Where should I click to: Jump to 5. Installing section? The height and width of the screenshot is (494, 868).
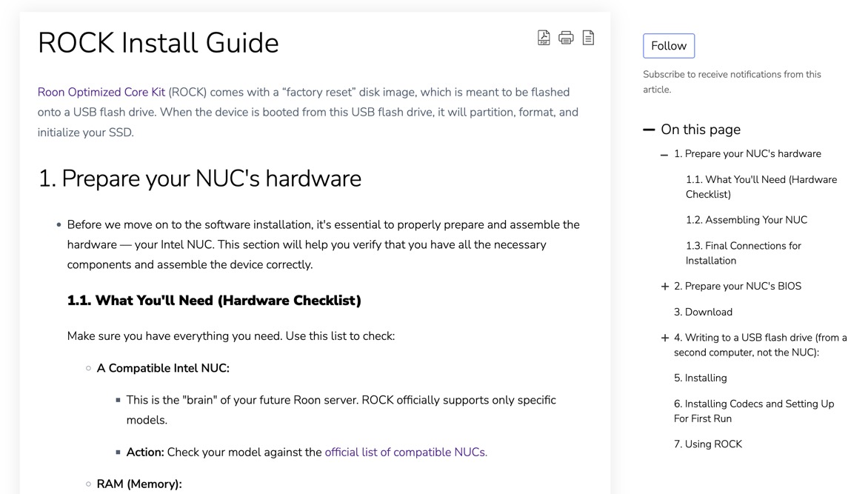701,378
